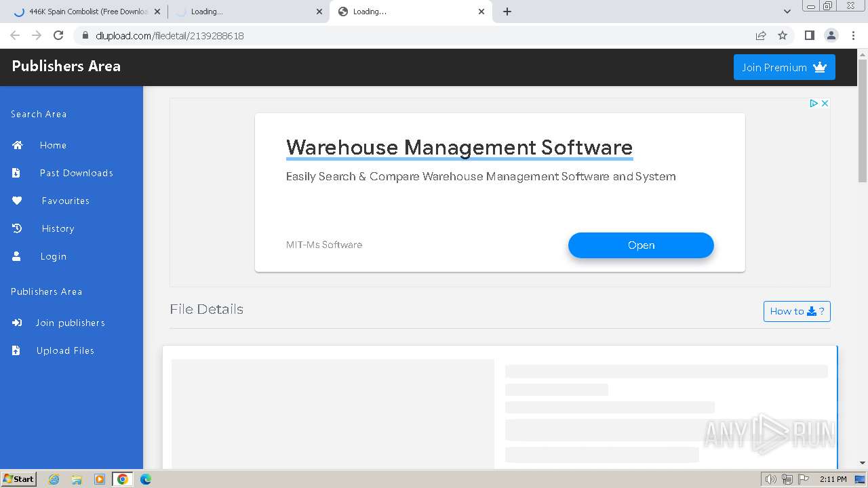Toggle the browser side panel
This screenshot has width=868, height=488.
[x=809, y=35]
